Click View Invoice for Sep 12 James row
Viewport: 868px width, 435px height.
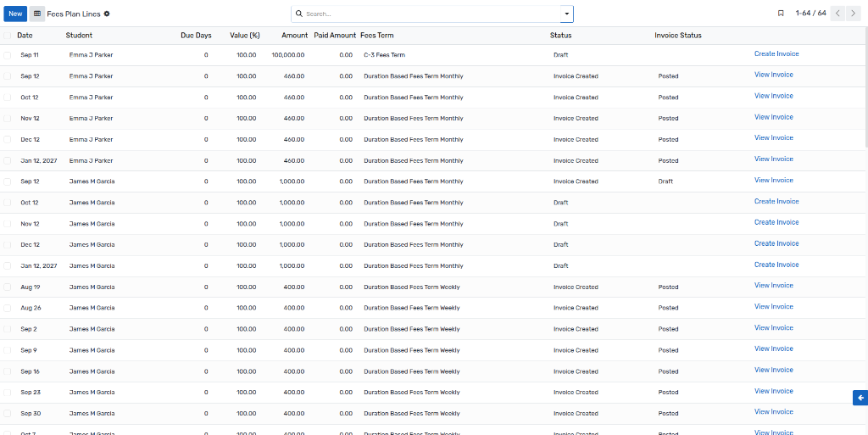tap(774, 180)
